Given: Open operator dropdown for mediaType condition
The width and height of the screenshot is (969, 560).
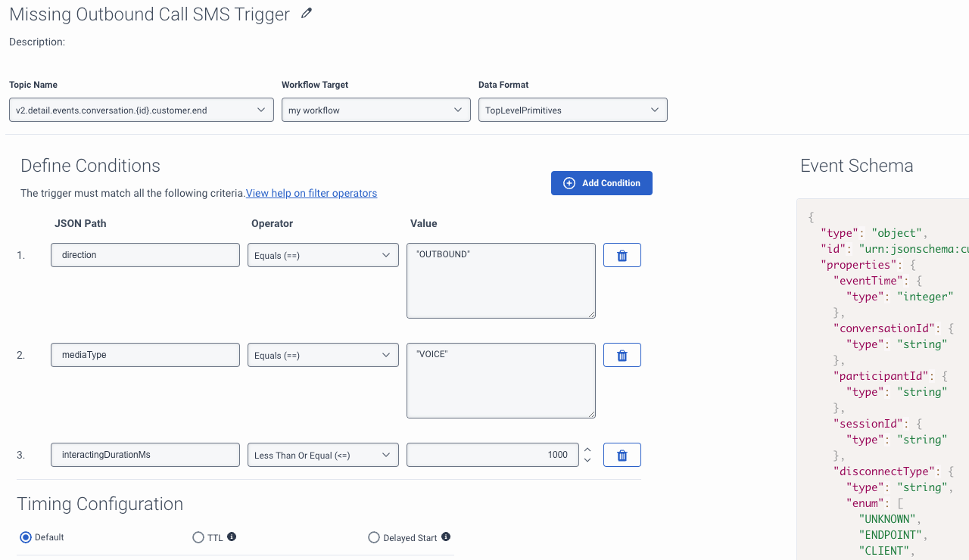Looking at the screenshot, I should coord(322,356).
